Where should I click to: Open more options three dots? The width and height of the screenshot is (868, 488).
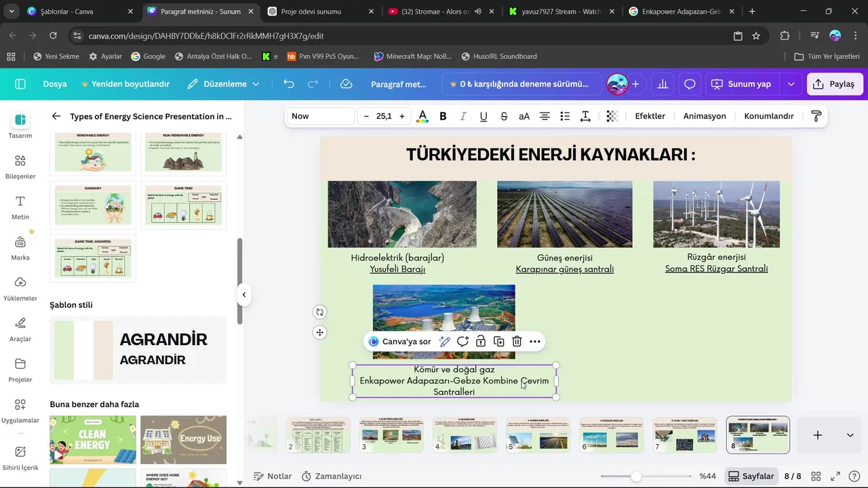pos(535,342)
